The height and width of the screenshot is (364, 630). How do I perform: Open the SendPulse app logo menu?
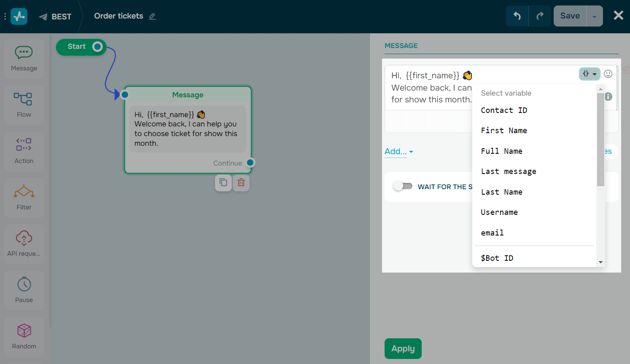point(19,16)
